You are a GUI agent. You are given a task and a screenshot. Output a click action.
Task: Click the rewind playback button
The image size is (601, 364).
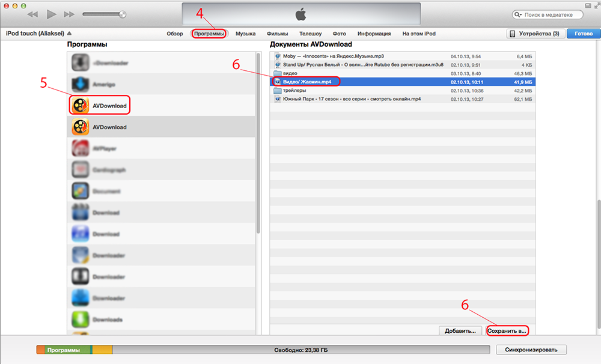32,14
